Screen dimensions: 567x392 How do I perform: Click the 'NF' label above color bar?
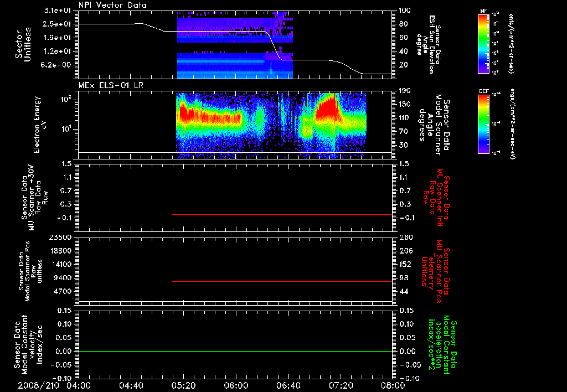(483, 11)
